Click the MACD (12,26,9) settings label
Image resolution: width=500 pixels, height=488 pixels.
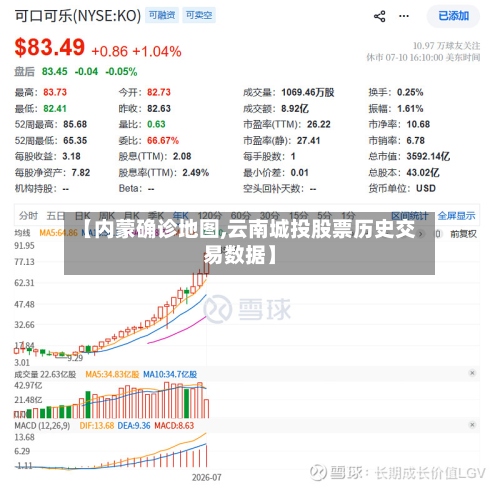coord(42,426)
